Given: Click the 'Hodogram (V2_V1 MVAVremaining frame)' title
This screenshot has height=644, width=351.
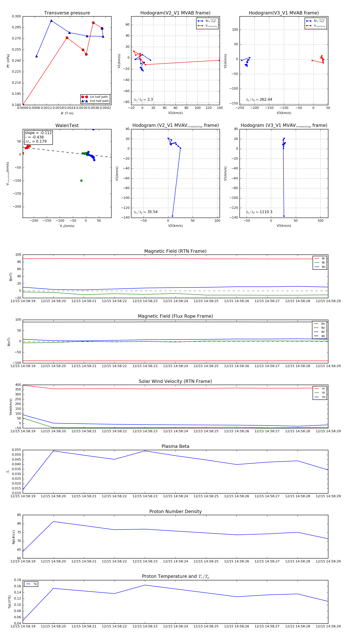Looking at the screenshot, I should [175, 125].
